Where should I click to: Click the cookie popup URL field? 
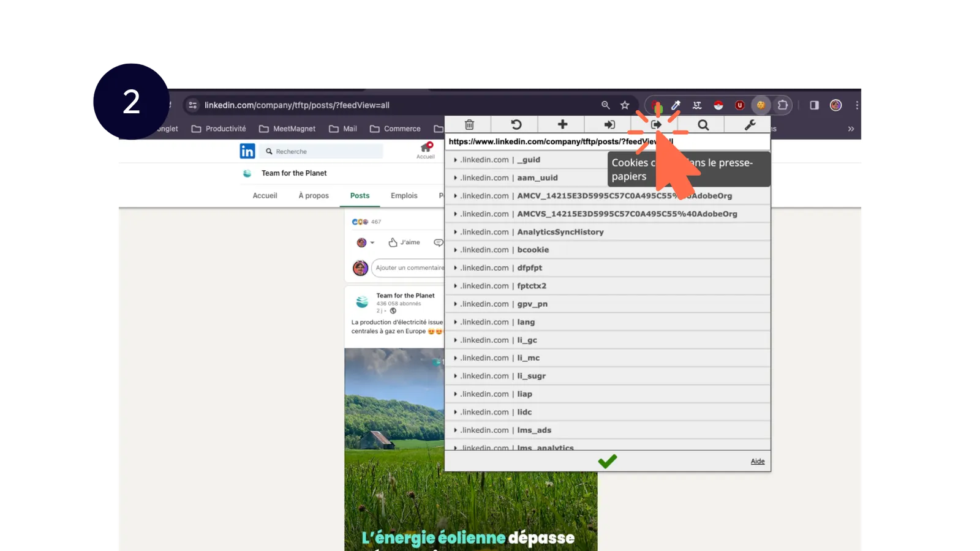608,141
